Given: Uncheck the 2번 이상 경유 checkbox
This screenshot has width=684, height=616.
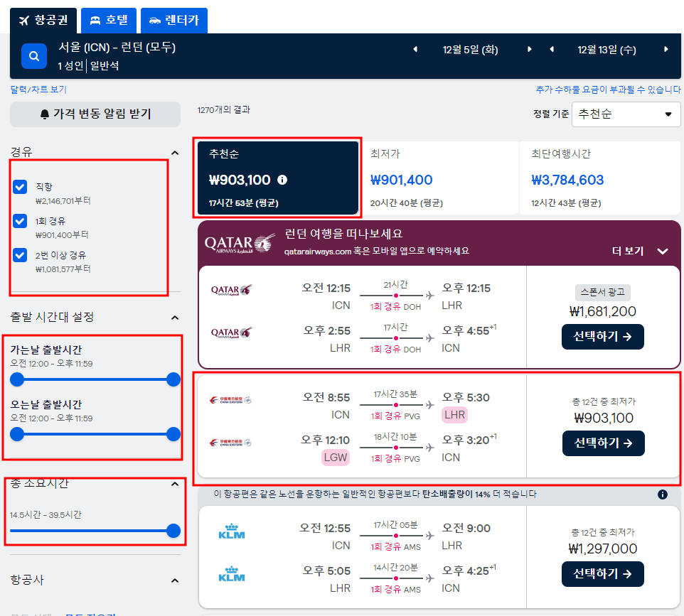Looking at the screenshot, I should pyautogui.click(x=20, y=255).
